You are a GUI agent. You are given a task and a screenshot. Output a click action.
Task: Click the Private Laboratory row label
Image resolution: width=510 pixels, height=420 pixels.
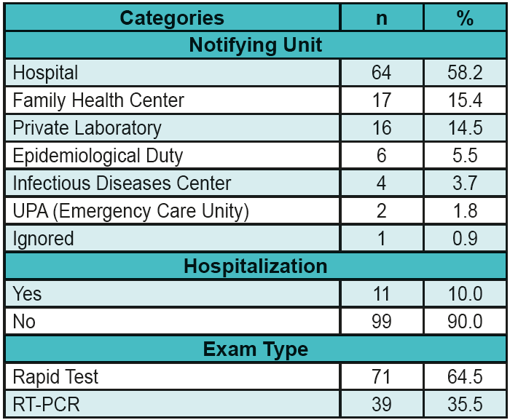point(87,128)
